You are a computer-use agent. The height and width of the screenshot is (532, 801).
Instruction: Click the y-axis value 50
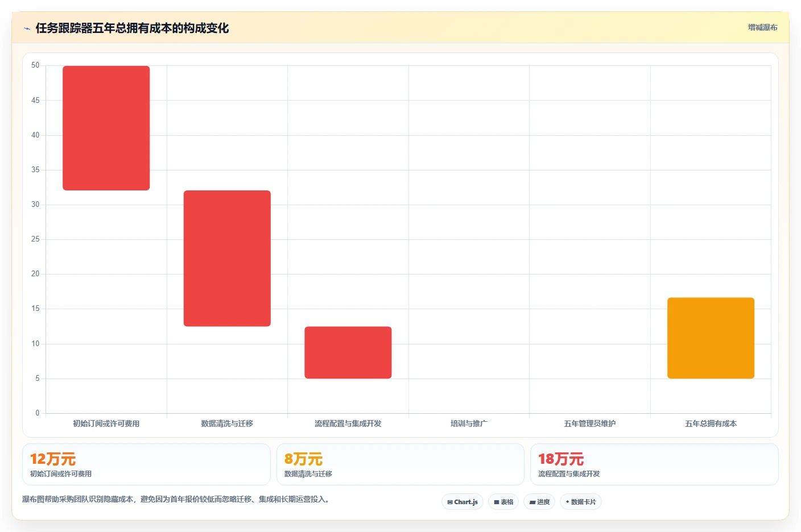tap(35, 65)
